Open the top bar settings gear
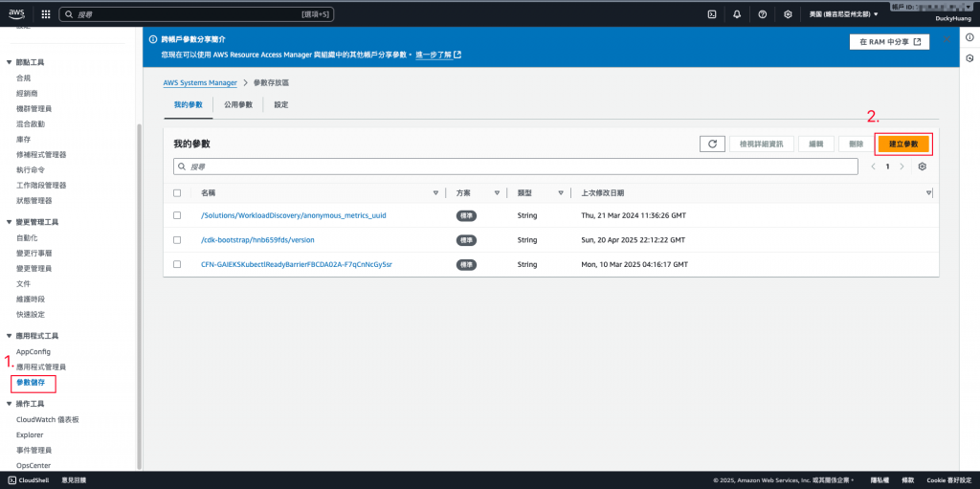 [789, 13]
